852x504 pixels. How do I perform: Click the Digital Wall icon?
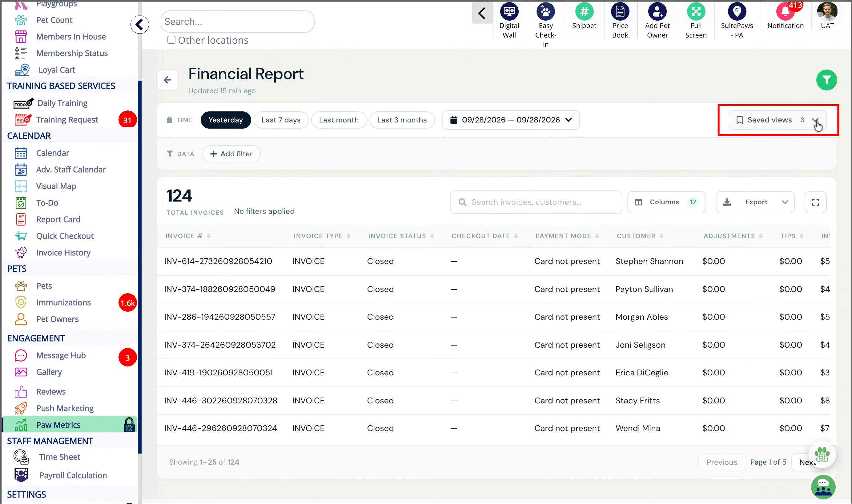tap(509, 12)
